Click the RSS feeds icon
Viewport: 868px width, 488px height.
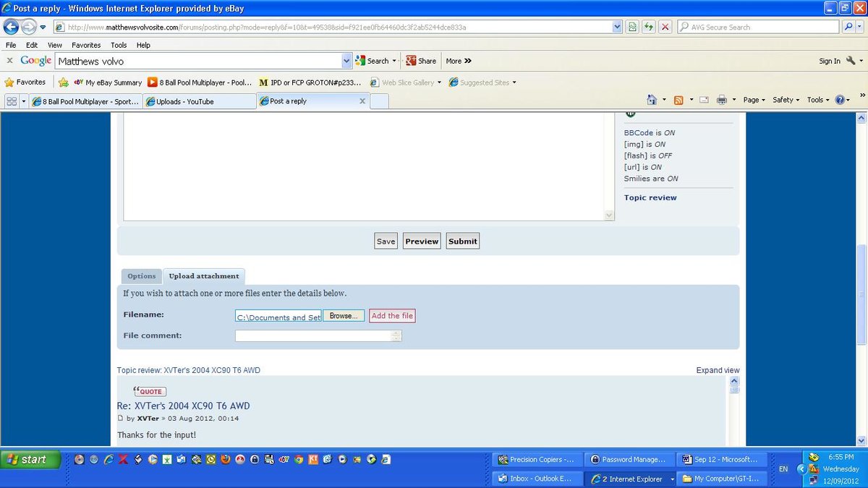point(678,100)
